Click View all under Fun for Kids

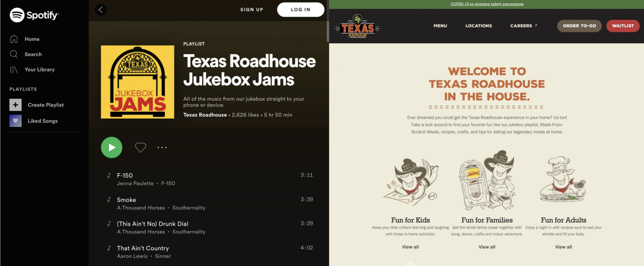pos(410,247)
